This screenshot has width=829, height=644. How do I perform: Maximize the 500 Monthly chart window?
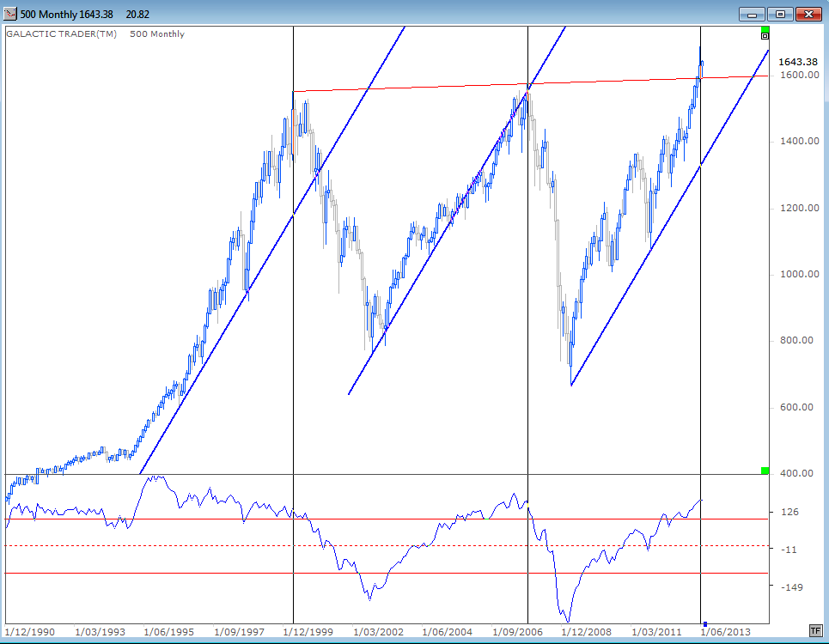point(780,15)
